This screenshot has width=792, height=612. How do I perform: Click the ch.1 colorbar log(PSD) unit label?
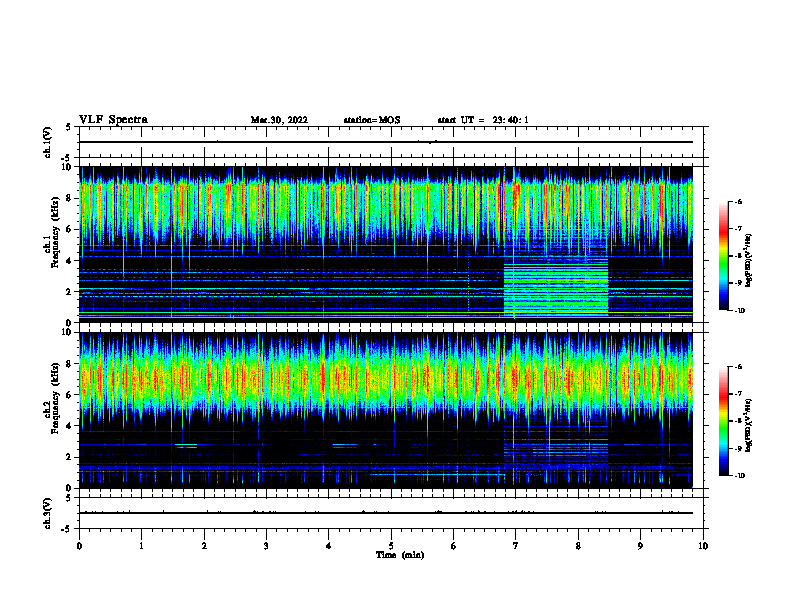click(x=749, y=260)
